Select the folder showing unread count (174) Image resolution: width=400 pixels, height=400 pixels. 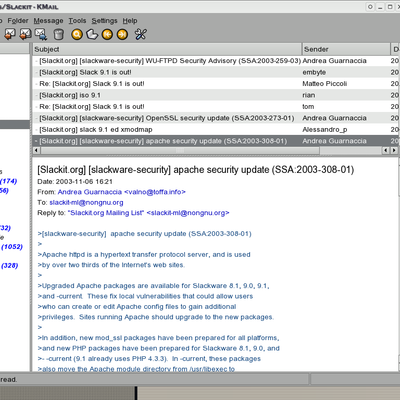click(x=9, y=181)
